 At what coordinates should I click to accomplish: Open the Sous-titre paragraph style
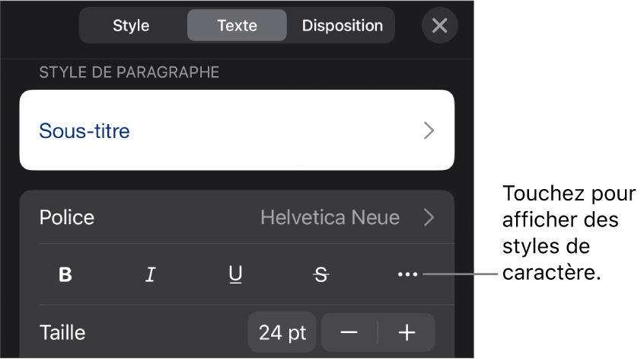pos(84,130)
